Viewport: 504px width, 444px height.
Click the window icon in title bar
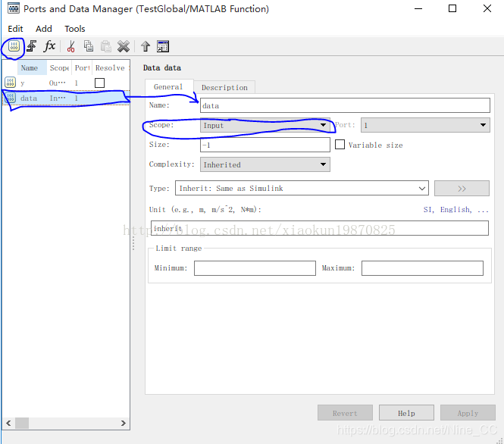(x=14, y=8)
